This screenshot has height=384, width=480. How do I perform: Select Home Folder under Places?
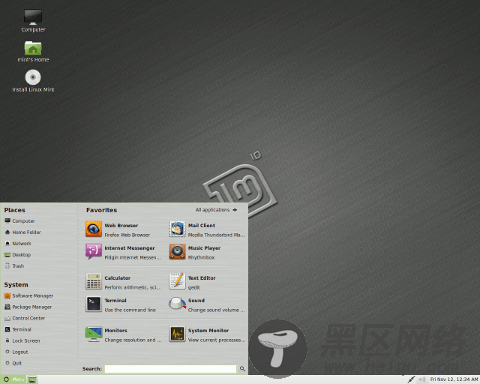tap(23, 232)
